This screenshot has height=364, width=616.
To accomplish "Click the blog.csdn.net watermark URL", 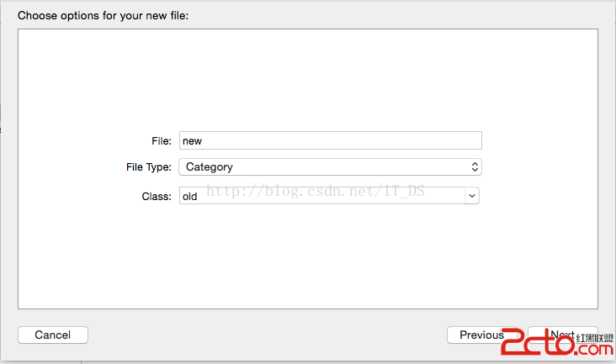I will pos(316,191).
